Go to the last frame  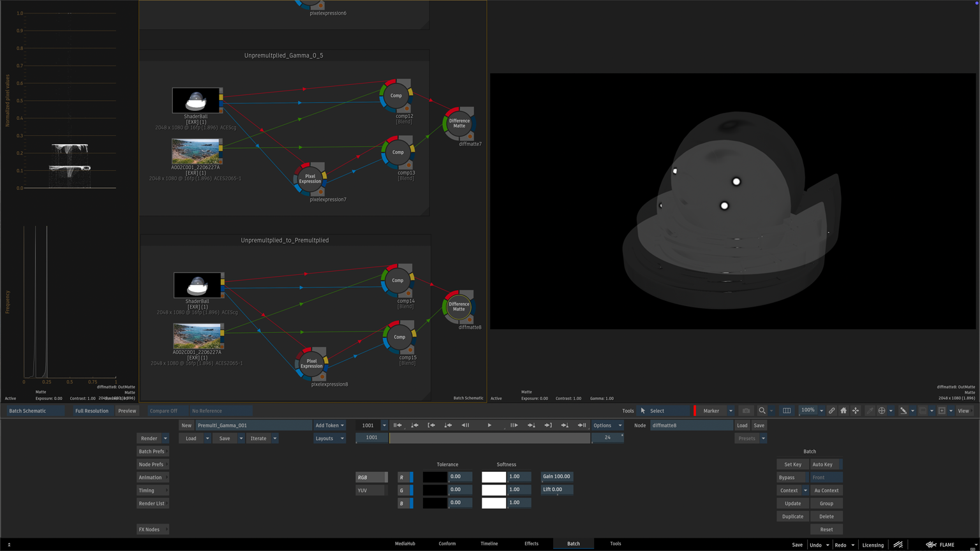point(582,425)
